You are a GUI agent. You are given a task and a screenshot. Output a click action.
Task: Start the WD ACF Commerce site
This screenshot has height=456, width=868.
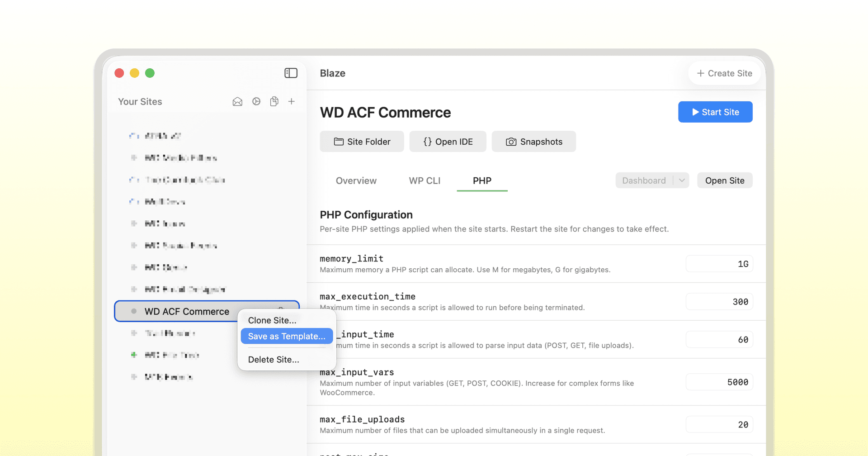[x=715, y=112]
